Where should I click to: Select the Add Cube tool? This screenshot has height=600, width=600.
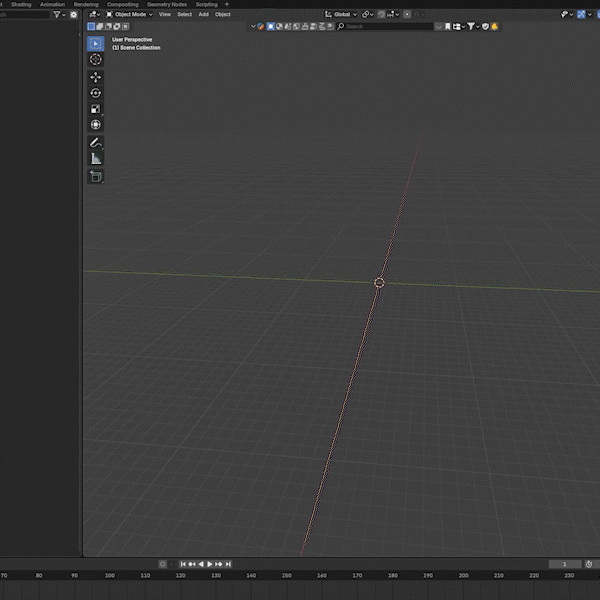[96, 176]
